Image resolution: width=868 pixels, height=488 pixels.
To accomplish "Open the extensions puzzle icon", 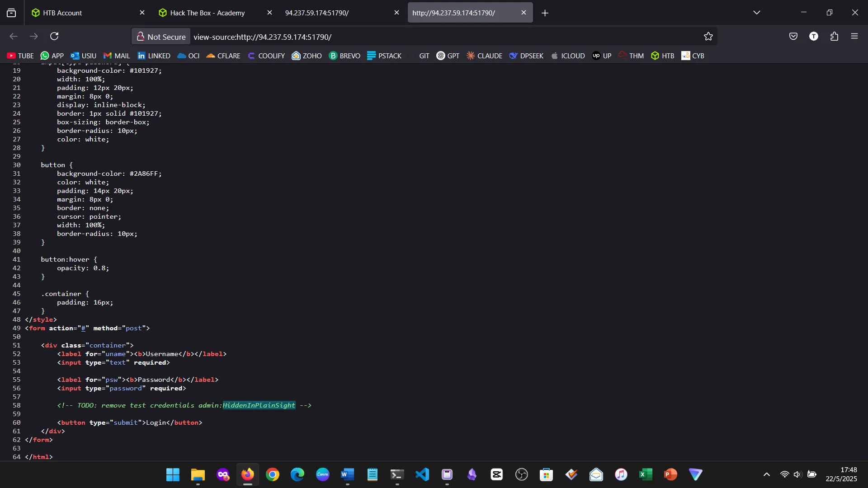I will point(834,37).
